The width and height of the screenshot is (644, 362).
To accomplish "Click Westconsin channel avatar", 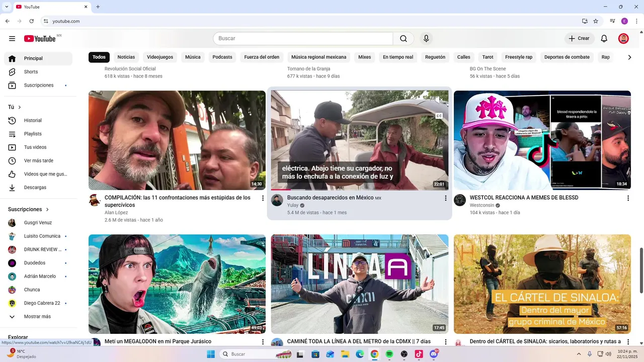I will (x=460, y=200).
